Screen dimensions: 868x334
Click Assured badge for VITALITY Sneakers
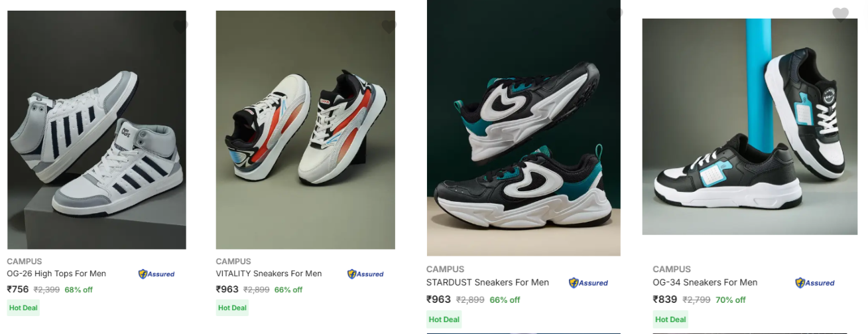(365, 274)
